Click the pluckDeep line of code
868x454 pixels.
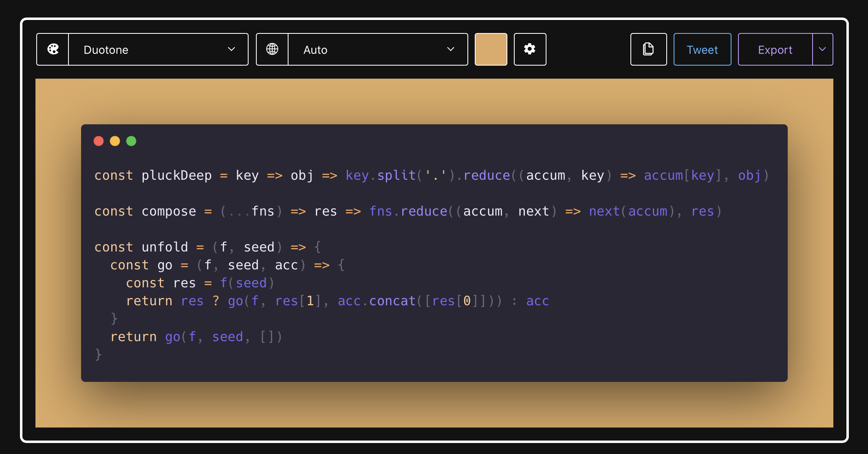pyautogui.click(x=431, y=176)
